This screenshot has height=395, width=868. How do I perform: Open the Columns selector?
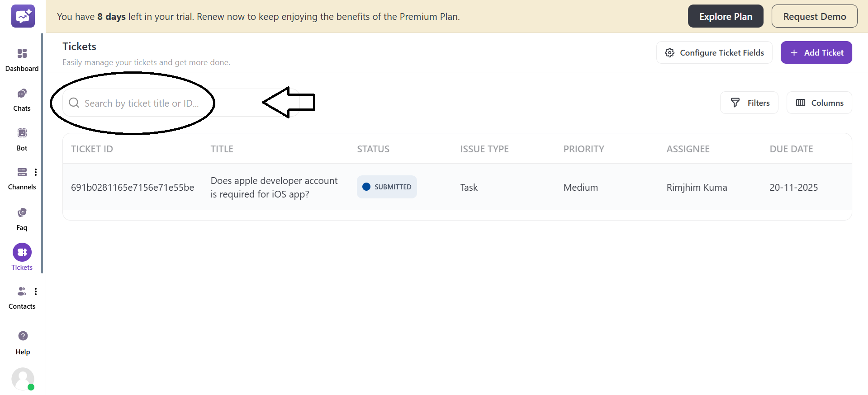tap(819, 103)
